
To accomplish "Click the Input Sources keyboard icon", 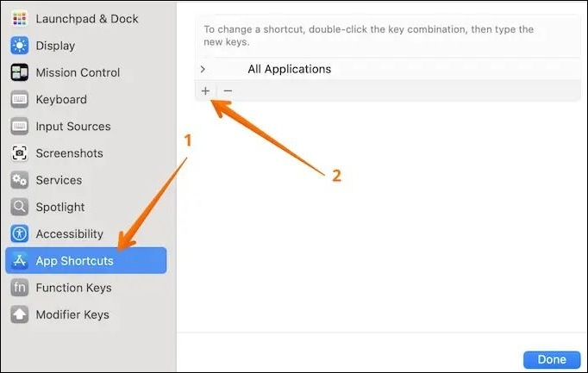I will click(x=20, y=127).
